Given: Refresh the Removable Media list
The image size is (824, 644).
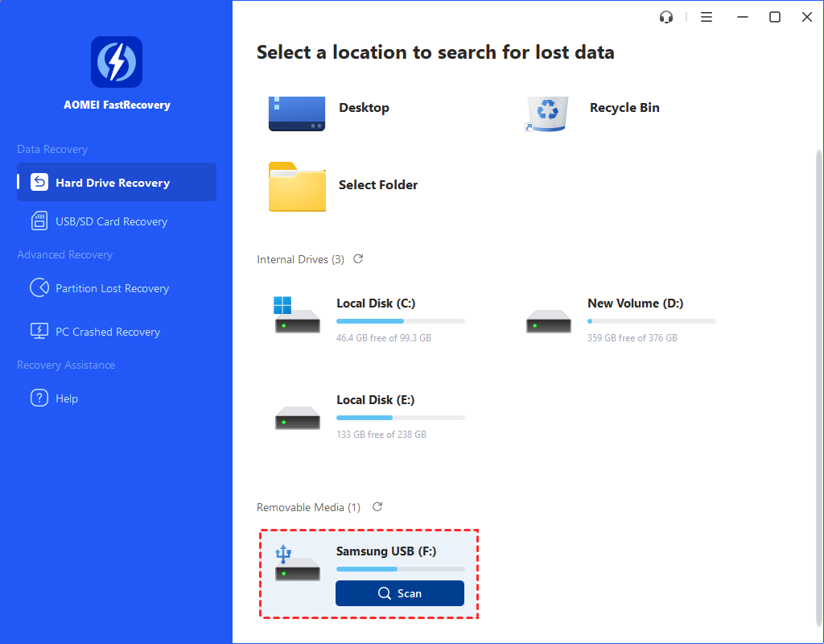Looking at the screenshot, I should pyautogui.click(x=377, y=507).
